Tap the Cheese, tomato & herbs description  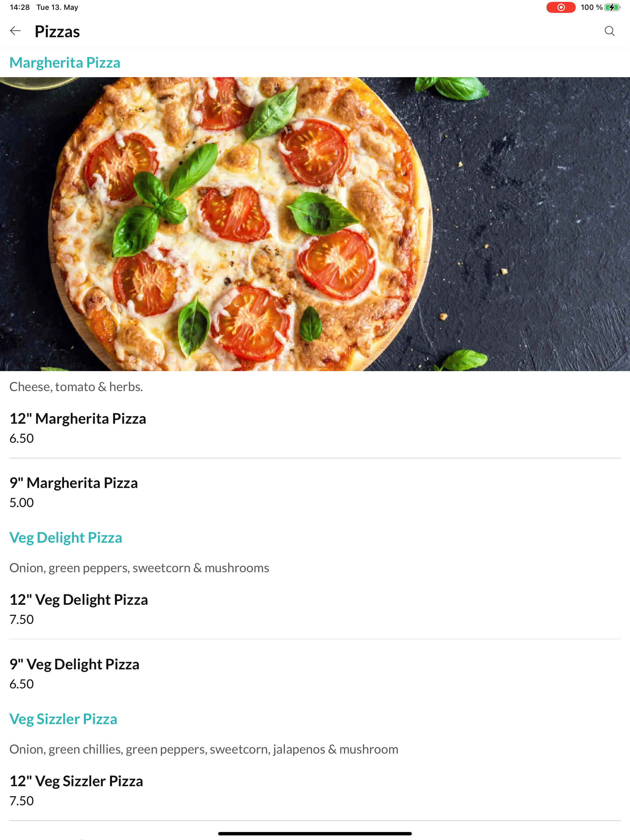coord(76,386)
